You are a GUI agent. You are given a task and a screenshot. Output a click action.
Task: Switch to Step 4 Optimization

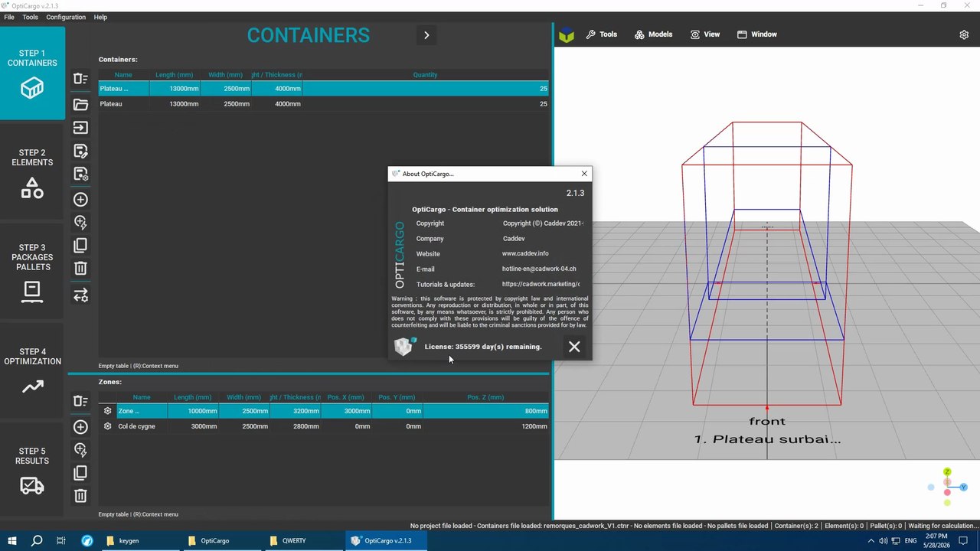coord(32,371)
